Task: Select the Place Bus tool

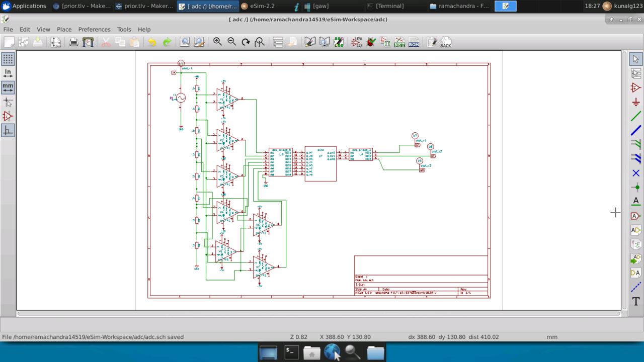Action: 635,130
